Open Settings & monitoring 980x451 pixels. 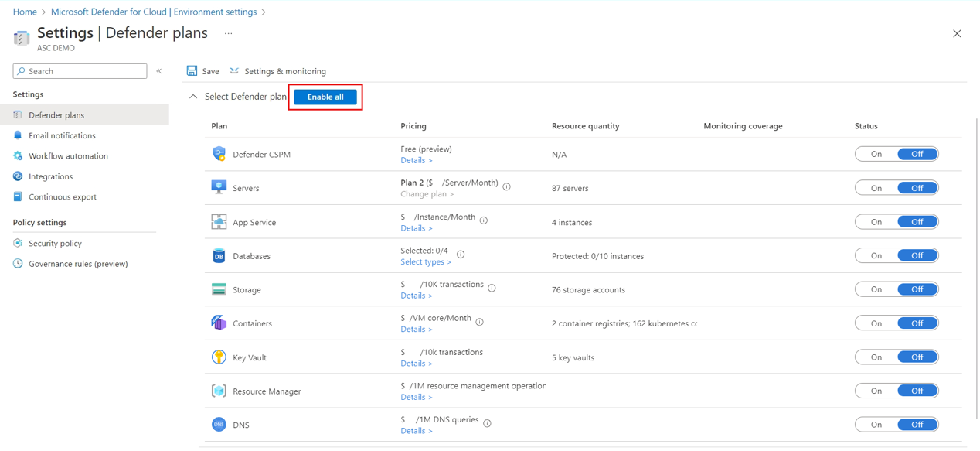[278, 71]
